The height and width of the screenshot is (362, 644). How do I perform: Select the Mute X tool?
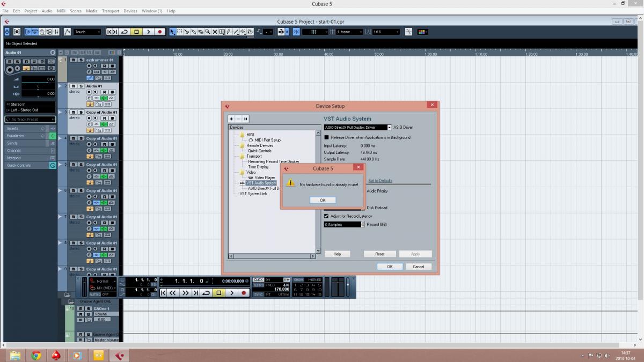click(214, 32)
